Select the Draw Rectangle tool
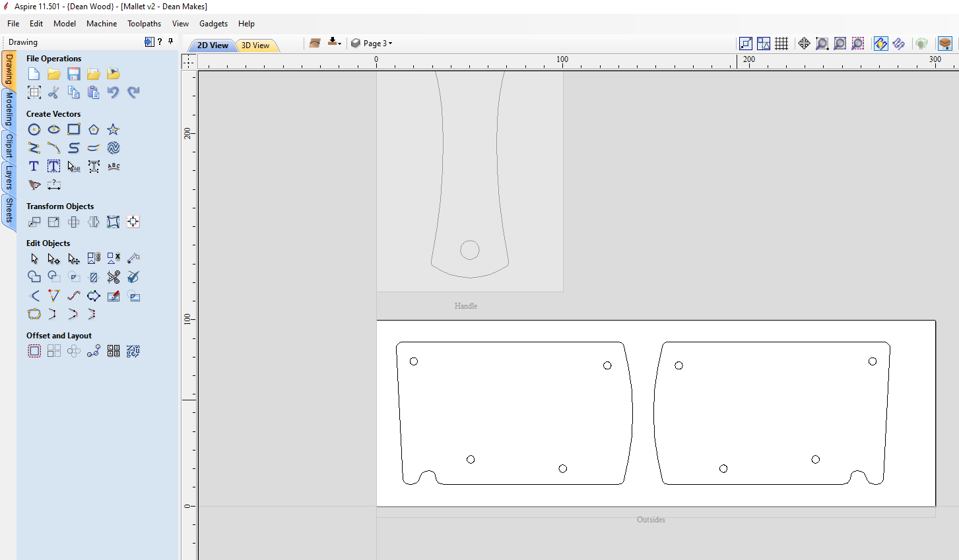The width and height of the screenshot is (959, 560). coord(74,129)
